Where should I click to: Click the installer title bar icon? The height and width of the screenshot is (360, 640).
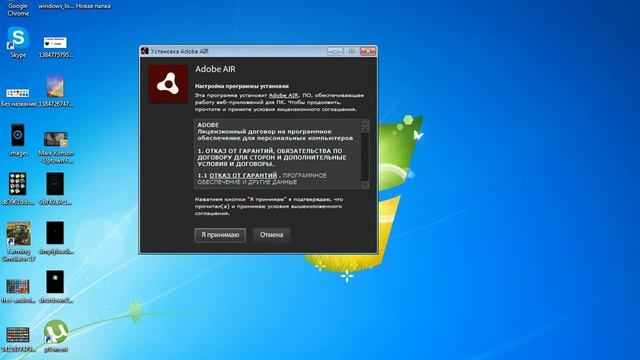pyautogui.click(x=144, y=51)
